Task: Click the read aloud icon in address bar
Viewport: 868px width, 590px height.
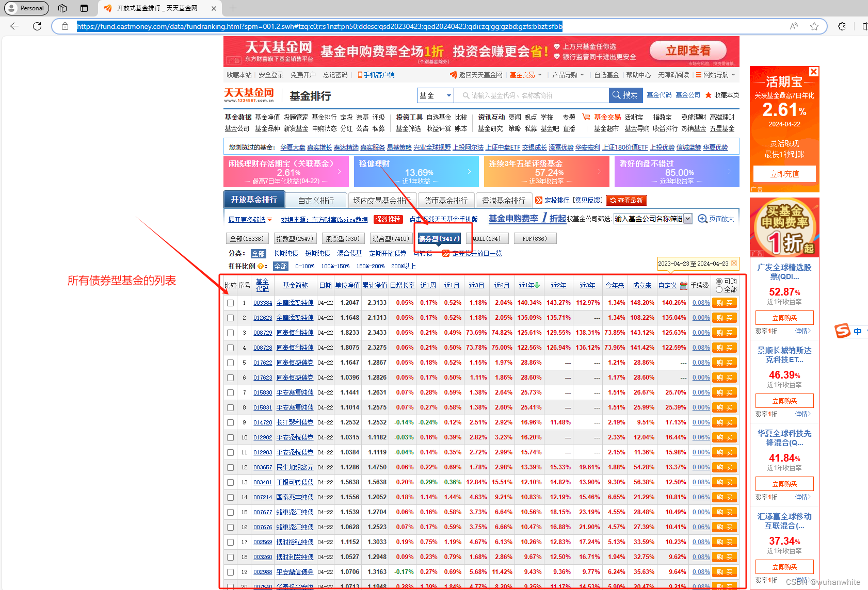Action: (x=794, y=26)
